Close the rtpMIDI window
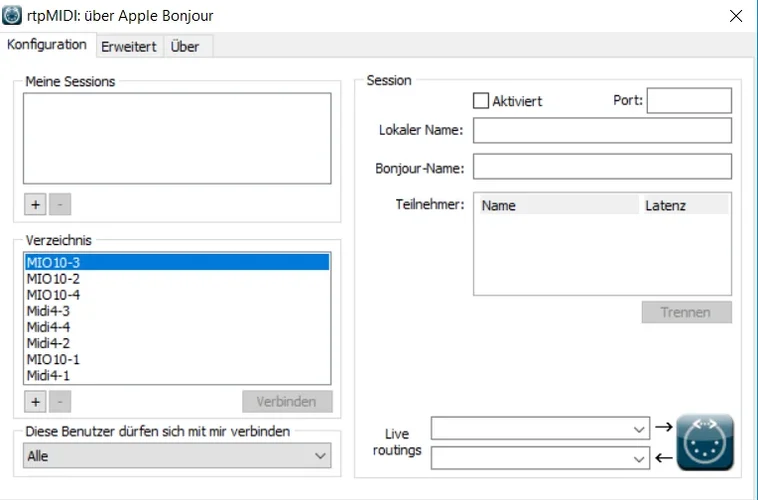 pyautogui.click(x=736, y=16)
